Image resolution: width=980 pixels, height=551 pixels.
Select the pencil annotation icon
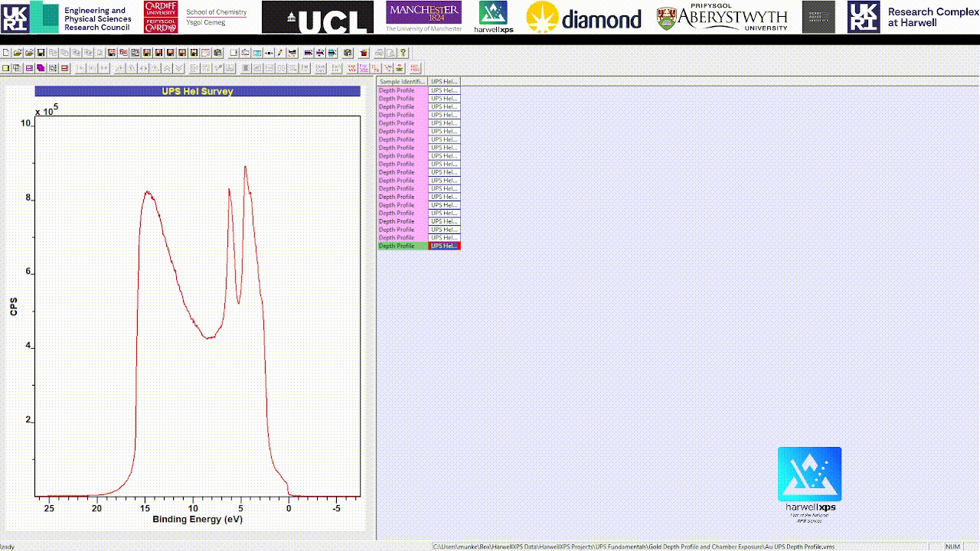click(280, 53)
